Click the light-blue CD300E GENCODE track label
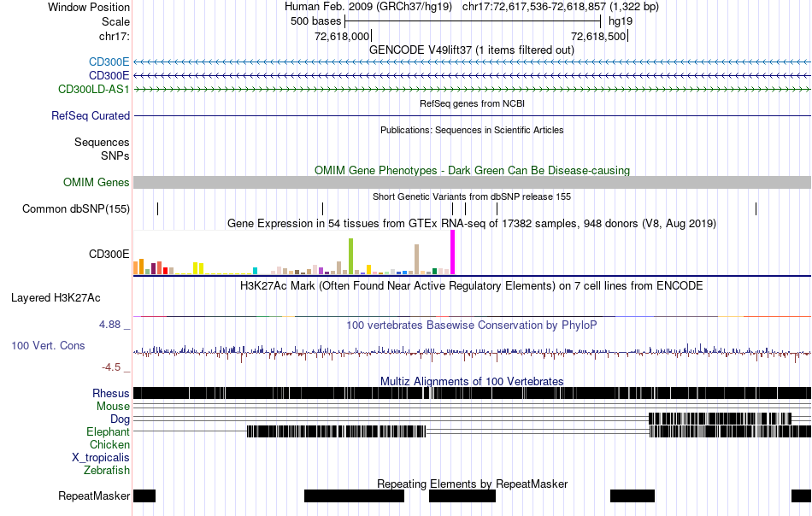 click(x=109, y=62)
